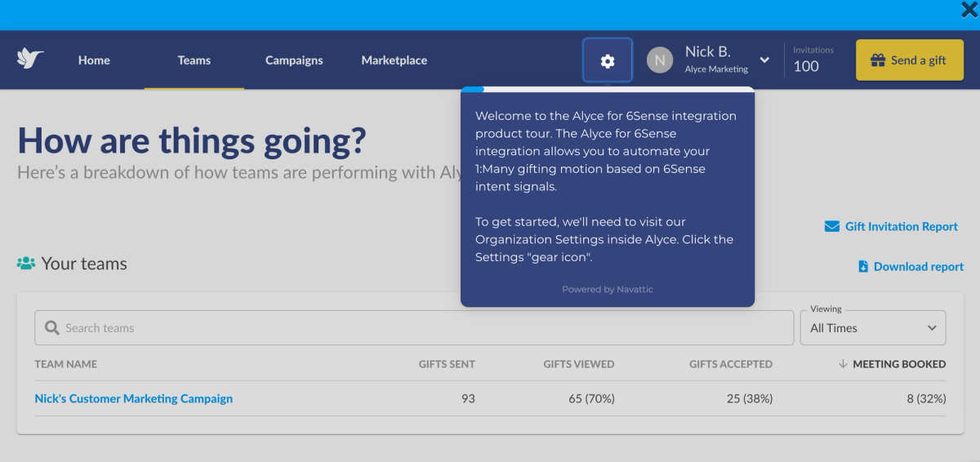Image resolution: width=980 pixels, height=462 pixels.
Task: Click the magnifier icon in Search teams
Action: (52, 328)
